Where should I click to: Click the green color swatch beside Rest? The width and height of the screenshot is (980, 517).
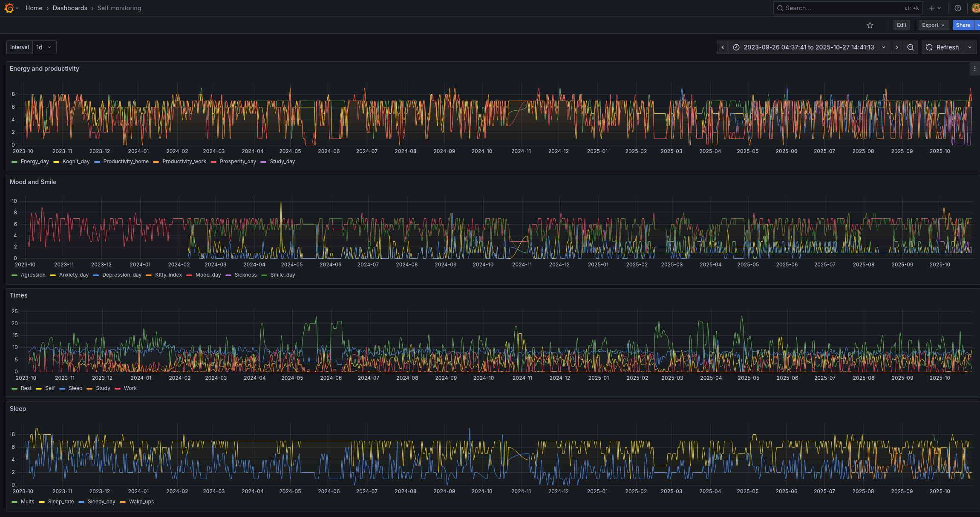14,388
